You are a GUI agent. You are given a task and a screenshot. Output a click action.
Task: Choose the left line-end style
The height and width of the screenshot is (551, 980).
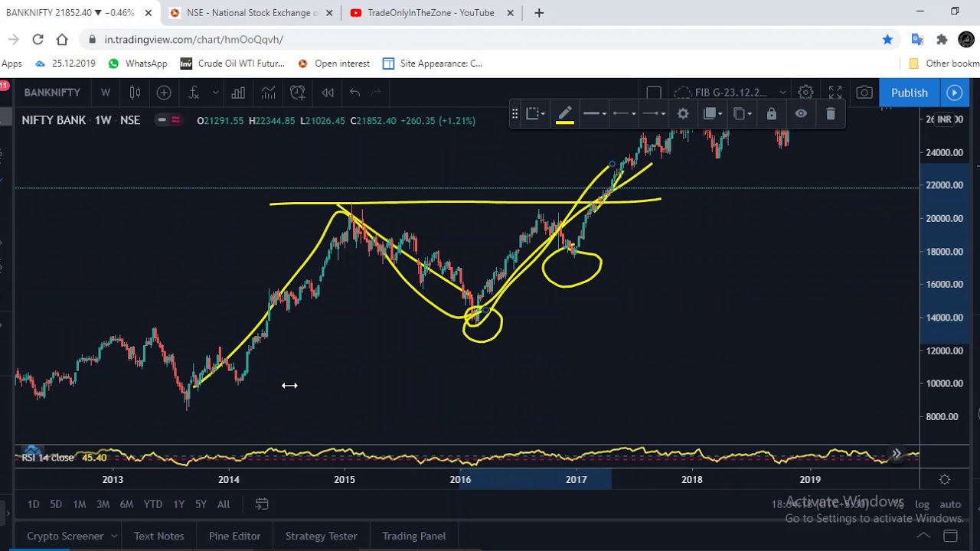625,114
